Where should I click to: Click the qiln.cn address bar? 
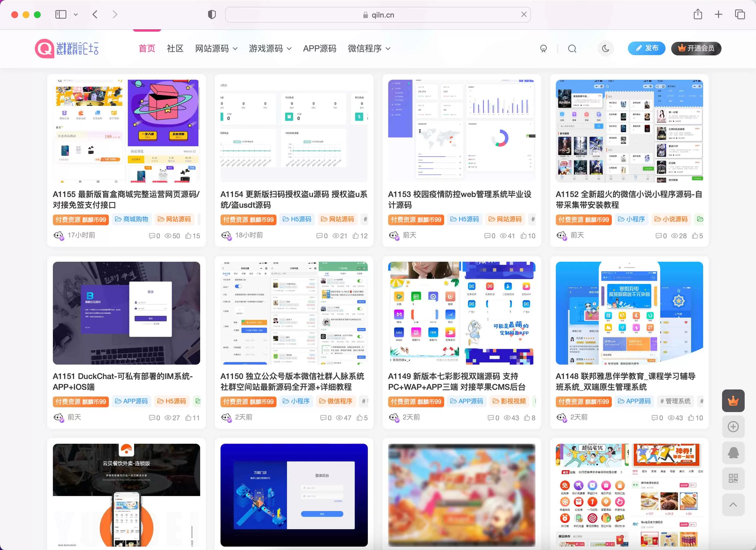tap(378, 15)
